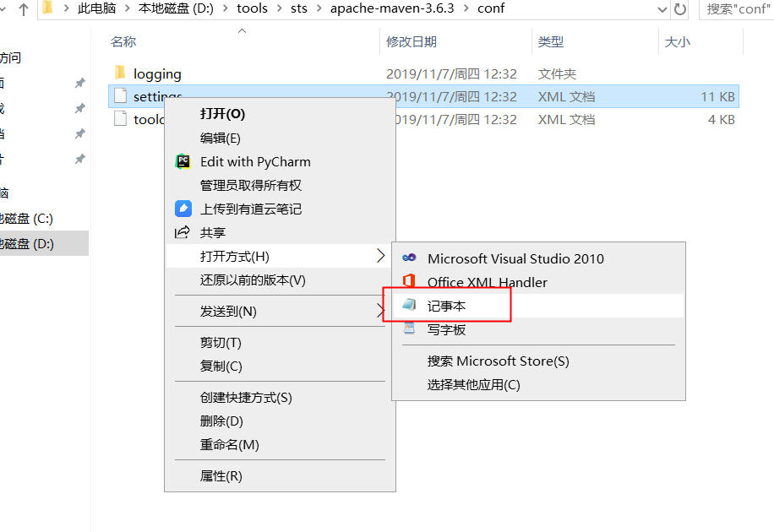The width and height of the screenshot is (774, 532).
Task: Click the conf breadcrumb segment
Action: pyautogui.click(x=491, y=8)
